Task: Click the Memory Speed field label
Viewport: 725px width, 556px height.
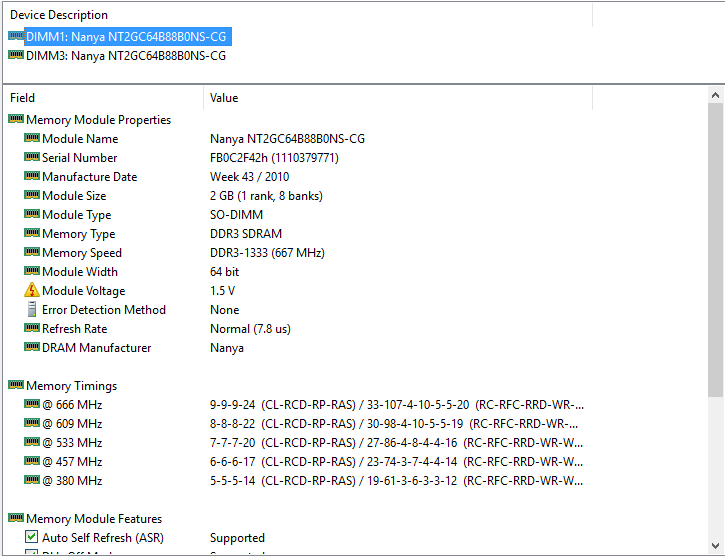Action: [x=82, y=253]
